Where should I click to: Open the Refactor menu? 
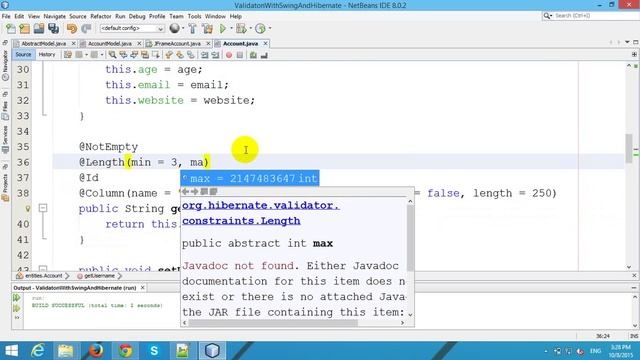click(101, 16)
